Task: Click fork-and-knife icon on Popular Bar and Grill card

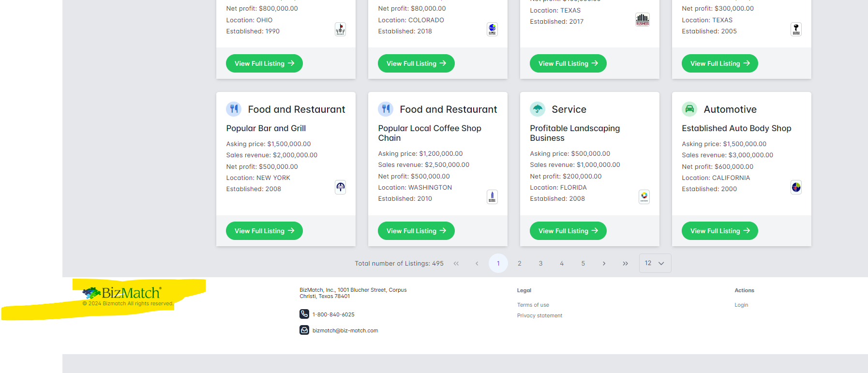Action: [x=234, y=109]
